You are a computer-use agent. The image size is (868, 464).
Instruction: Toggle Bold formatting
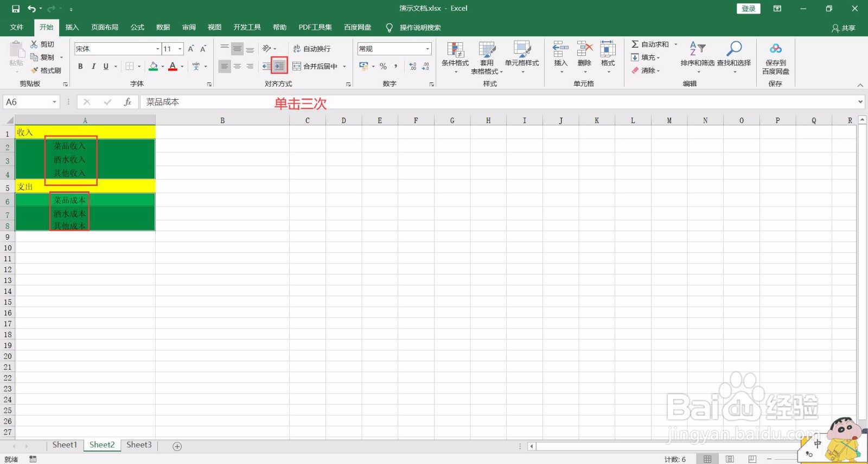click(80, 66)
